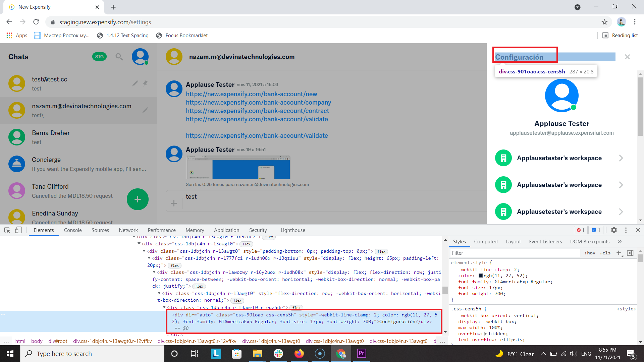Open the Apps bookmark shortcut
Viewport: 644px width, 362px height.
coord(17,35)
